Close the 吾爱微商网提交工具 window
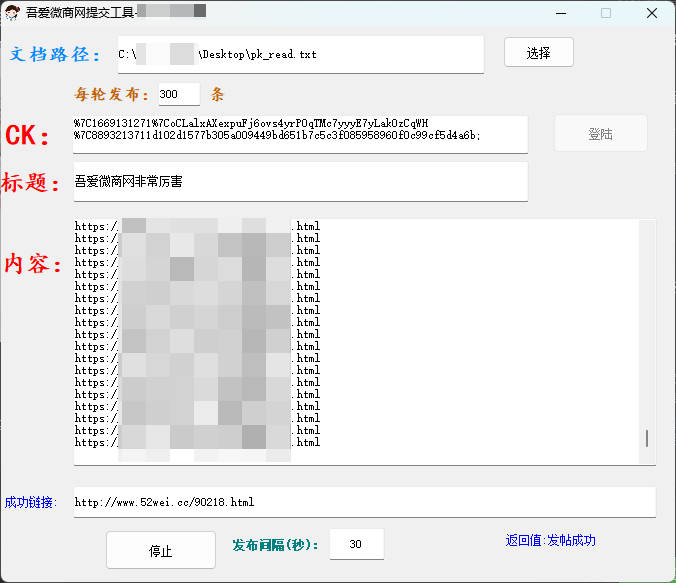 652,13
